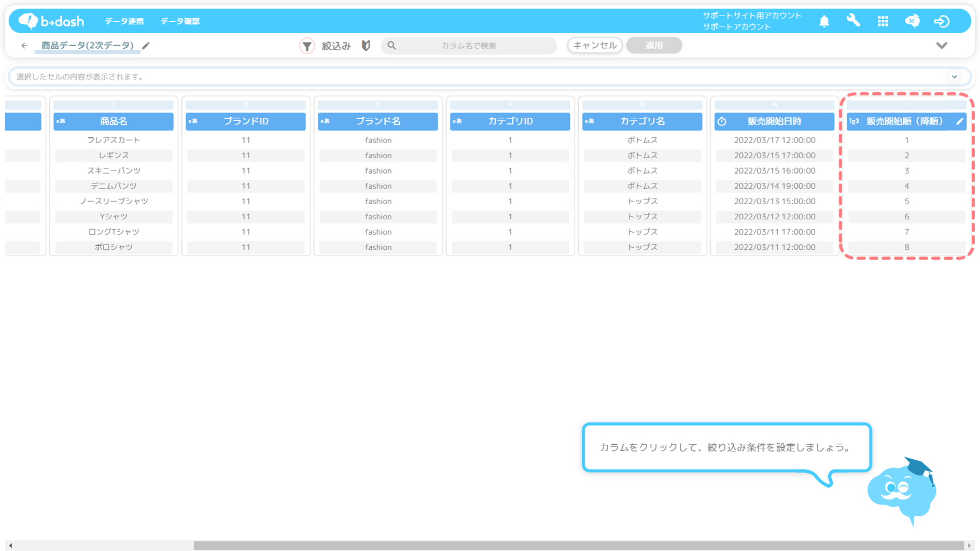The image size is (980, 551).
Task: Click text type icon on ブランドID
Action: coord(193,121)
